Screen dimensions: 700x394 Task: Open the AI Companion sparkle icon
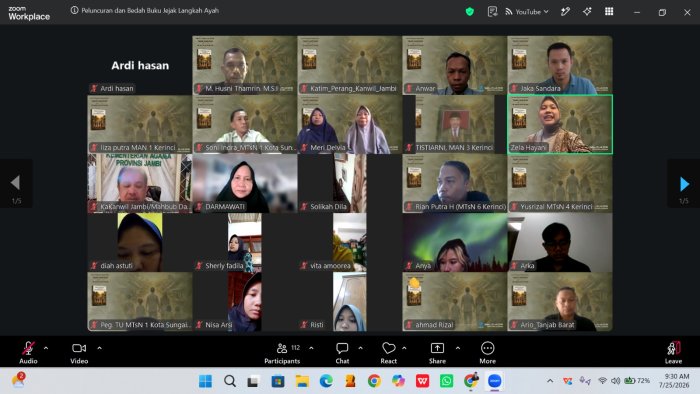click(x=587, y=12)
